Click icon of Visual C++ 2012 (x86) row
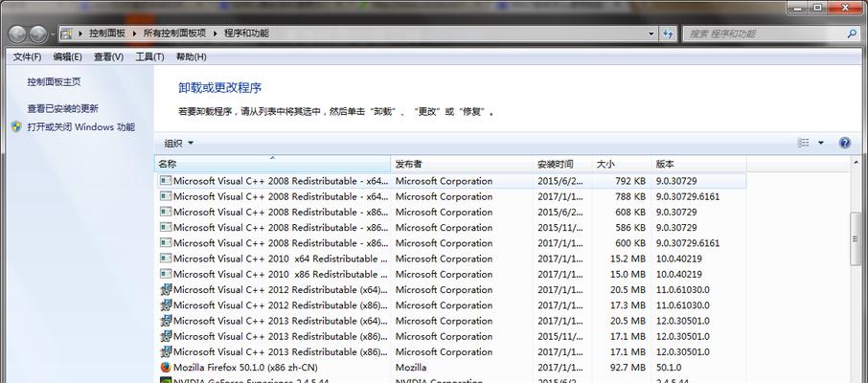868x383 pixels. coord(166,304)
